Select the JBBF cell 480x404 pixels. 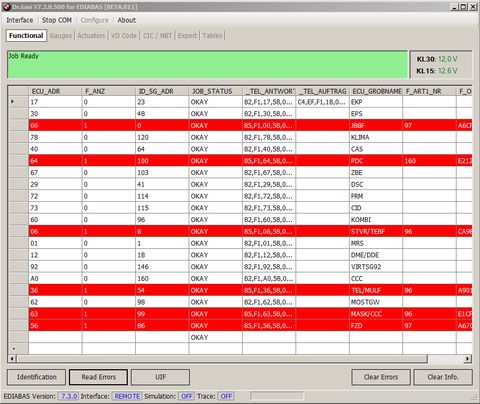(376, 126)
